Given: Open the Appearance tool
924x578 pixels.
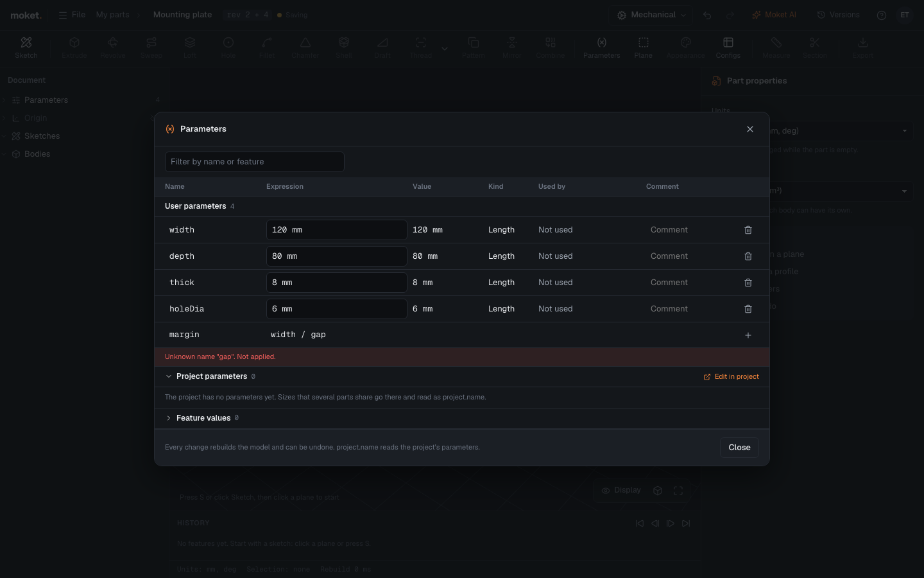Looking at the screenshot, I should click(686, 48).
